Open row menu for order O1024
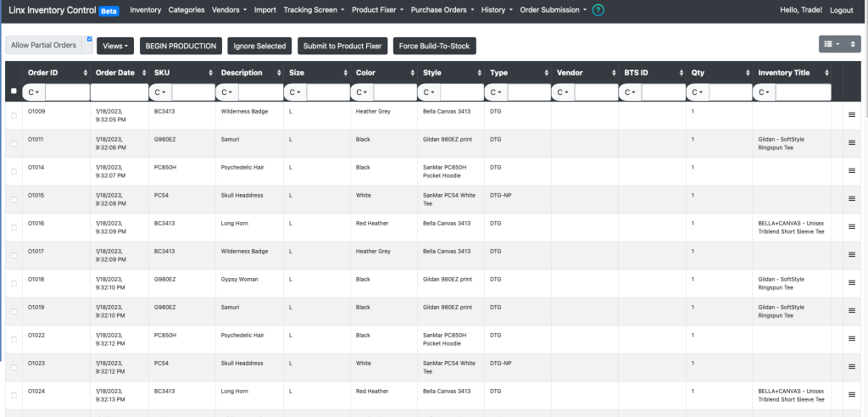The image size is (868, 417). [851, 394]
